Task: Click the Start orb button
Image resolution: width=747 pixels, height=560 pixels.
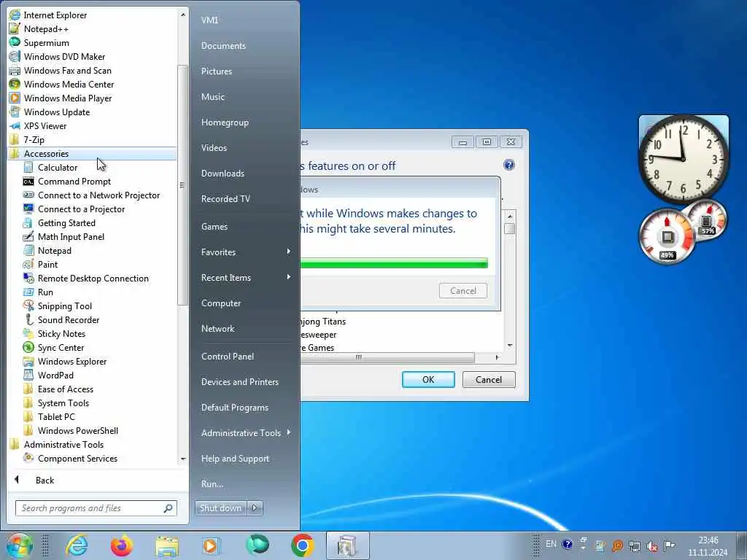Action: [19, 545]
